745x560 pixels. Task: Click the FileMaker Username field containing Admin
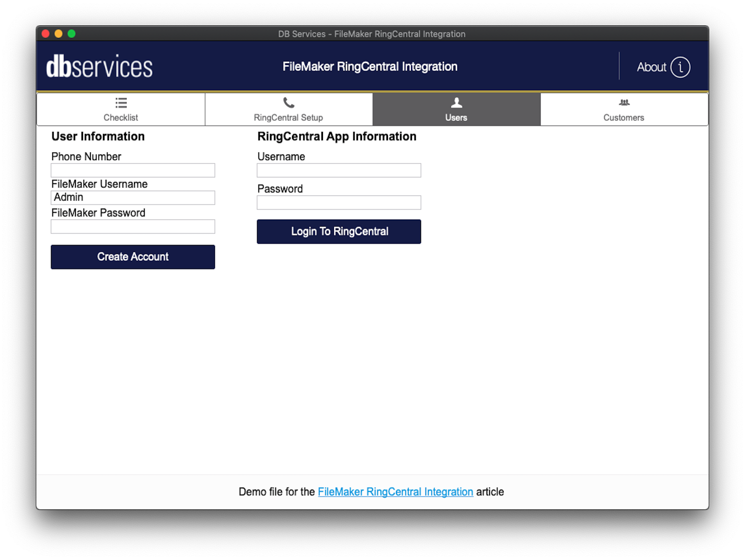(133, 197)
